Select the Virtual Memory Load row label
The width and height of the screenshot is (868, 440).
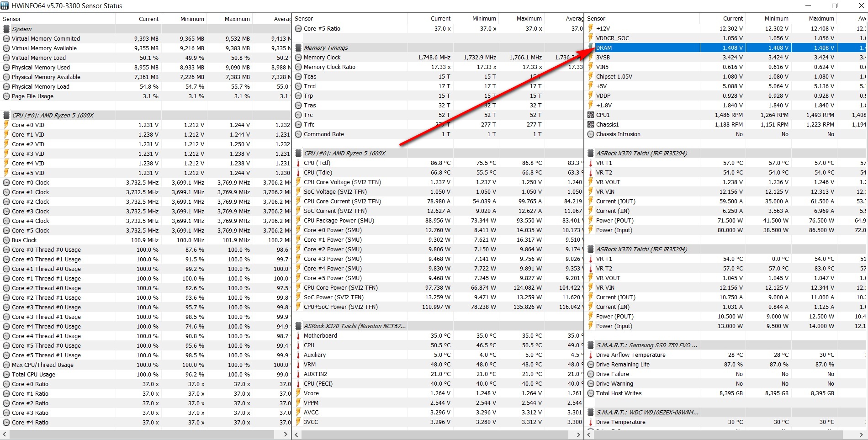[39, 58]
